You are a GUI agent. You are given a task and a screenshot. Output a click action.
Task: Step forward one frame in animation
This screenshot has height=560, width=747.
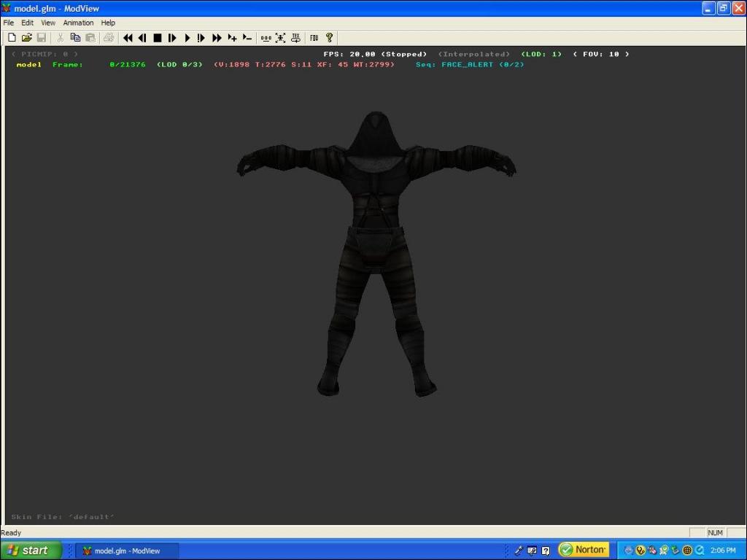172,37
